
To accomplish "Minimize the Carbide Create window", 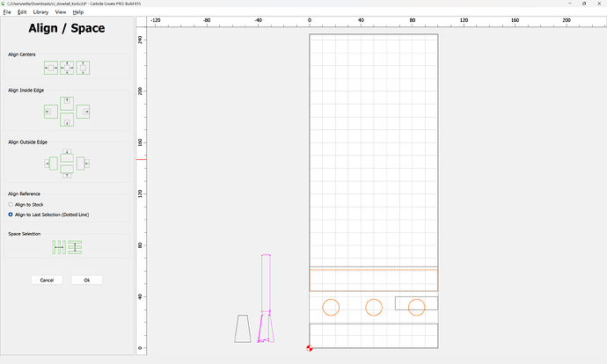I will [x=570, y=4].
